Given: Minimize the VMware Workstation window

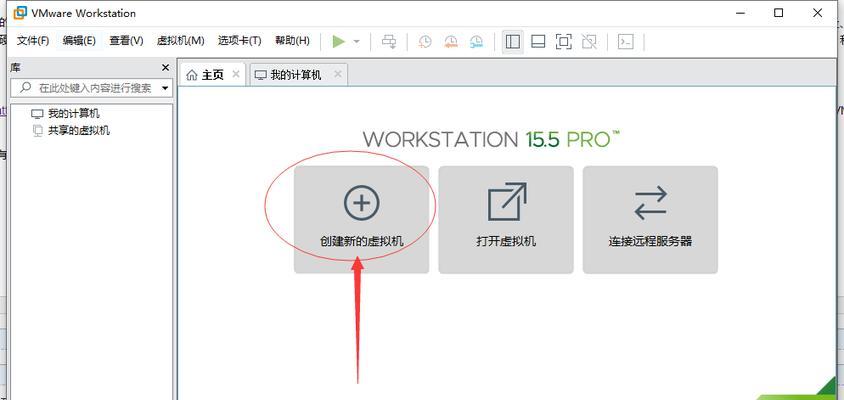Looking at the screenshot, I should click(x=740, y=13).
